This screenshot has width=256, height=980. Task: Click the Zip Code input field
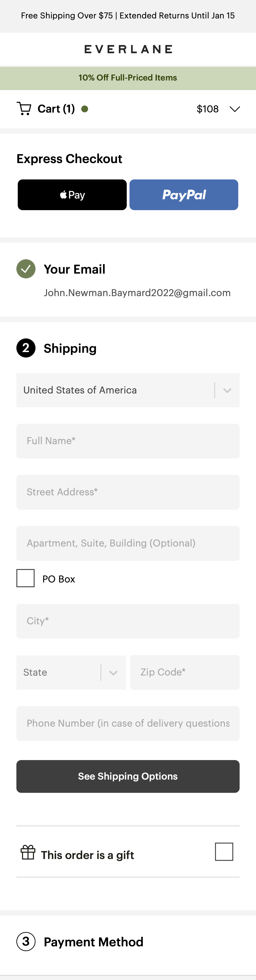tap(185, 672)
